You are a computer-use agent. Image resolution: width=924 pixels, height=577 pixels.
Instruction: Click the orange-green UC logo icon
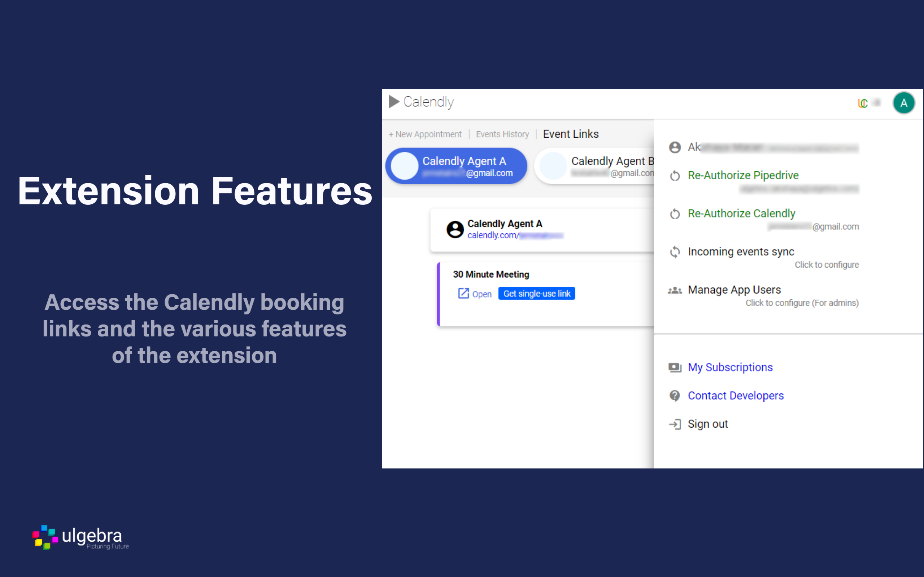coord(863,103)
